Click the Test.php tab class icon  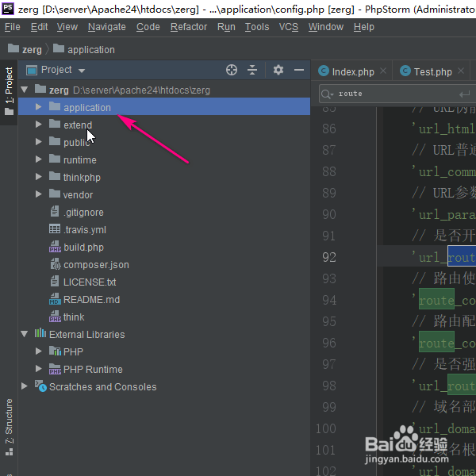(x=405, y=71)
